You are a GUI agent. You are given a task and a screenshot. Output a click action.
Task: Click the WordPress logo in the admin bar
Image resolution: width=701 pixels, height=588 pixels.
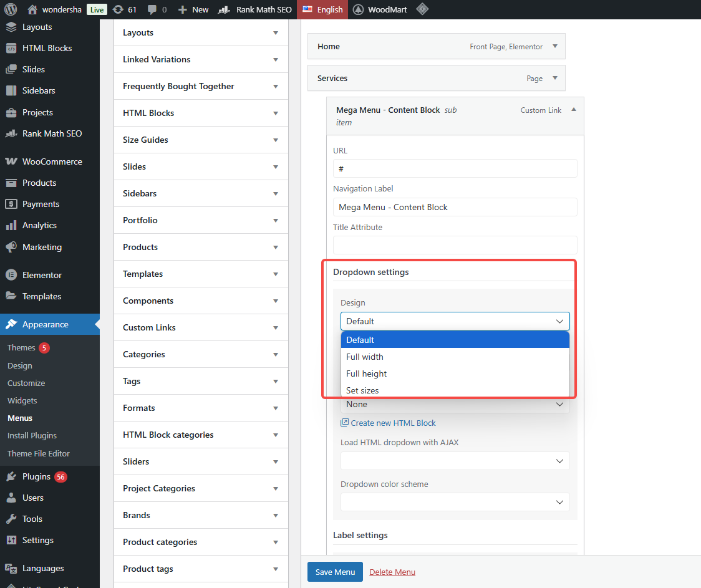pyautogui.click(x=11, y=9)
